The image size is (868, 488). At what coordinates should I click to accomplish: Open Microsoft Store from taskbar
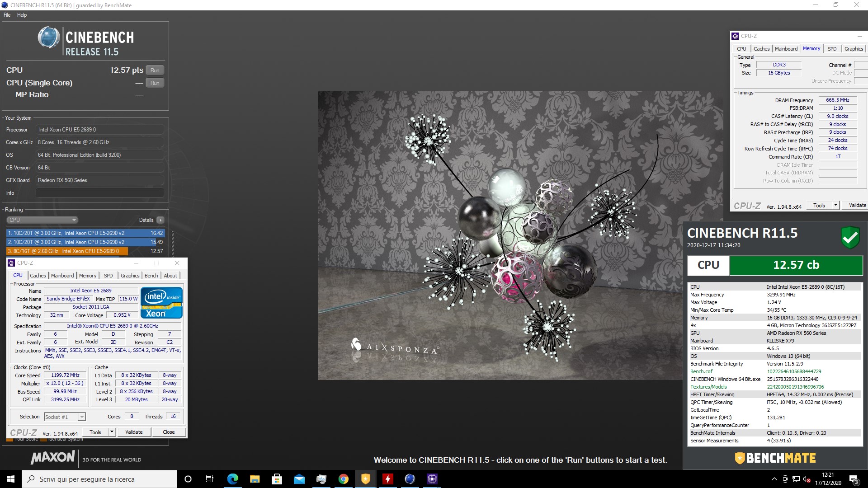coord(277,479)
